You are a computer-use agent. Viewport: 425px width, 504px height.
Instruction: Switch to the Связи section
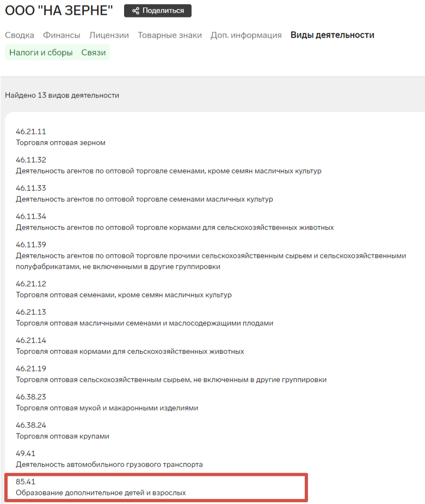94,53
